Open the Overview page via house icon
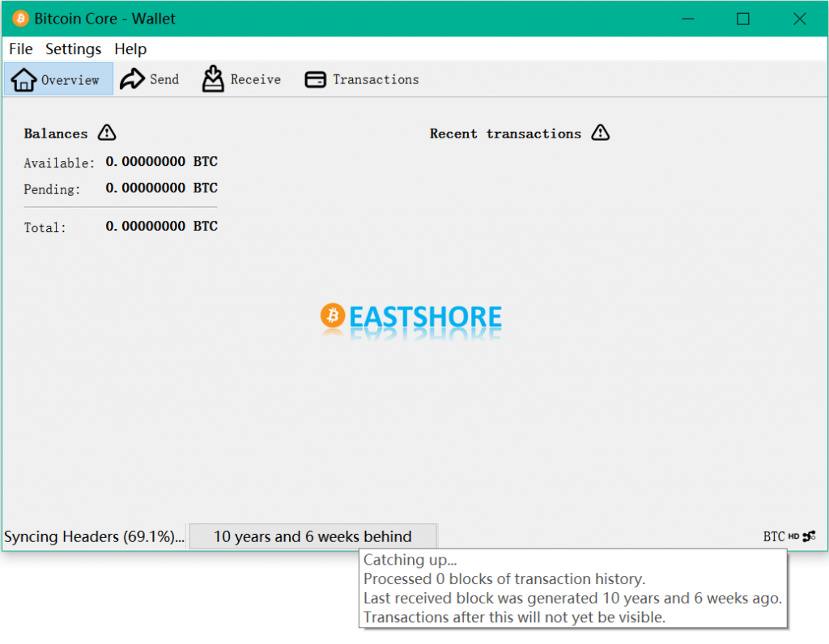Viewport: 829px width, 644px height. coord(23,78)
